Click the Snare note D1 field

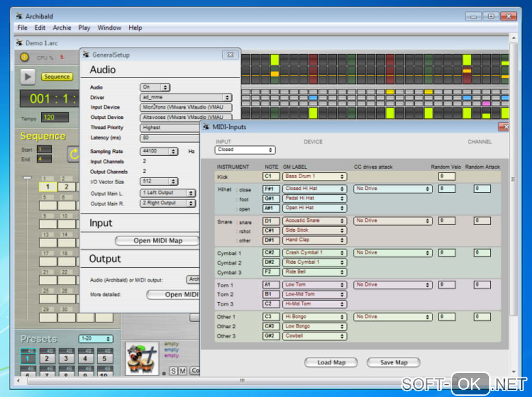pos(271,221)
